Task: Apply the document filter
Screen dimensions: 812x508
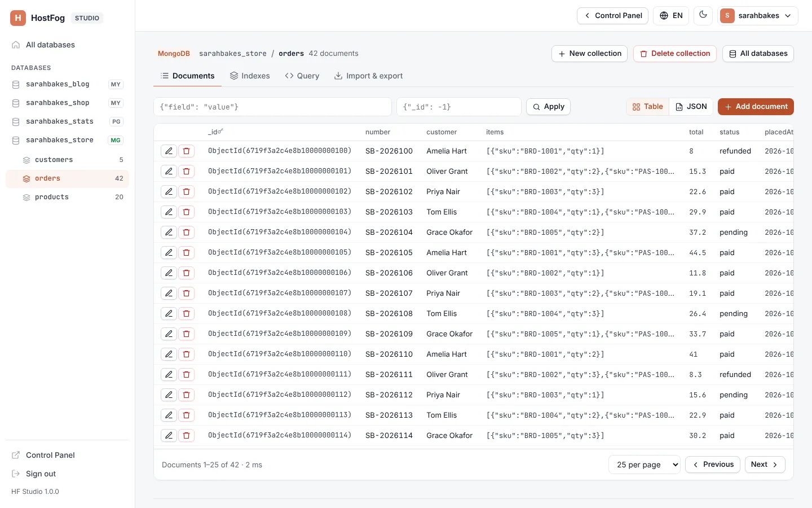Action: pos(548,107)
